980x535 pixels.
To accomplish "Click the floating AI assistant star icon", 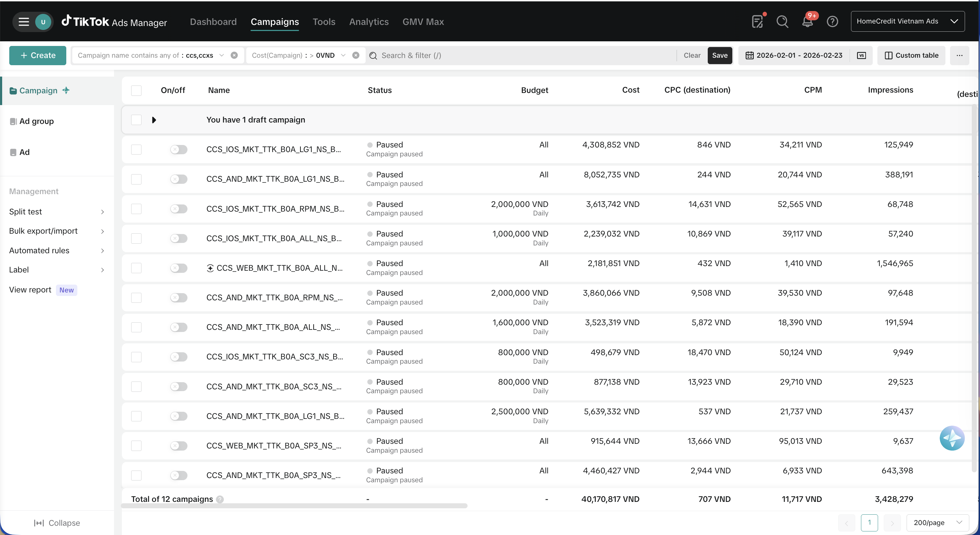I will pyautogui.click(x=952, y=438).
